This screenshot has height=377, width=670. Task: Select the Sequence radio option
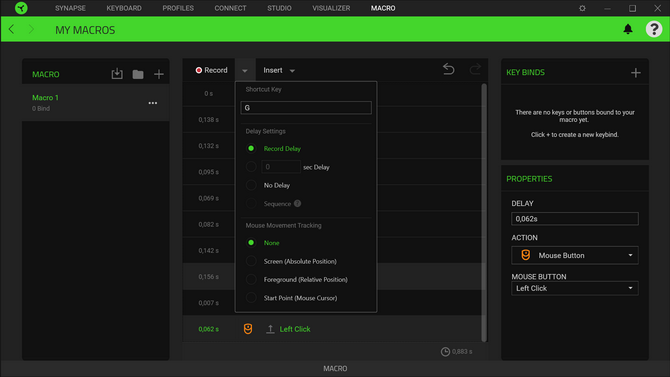(251, 203)
